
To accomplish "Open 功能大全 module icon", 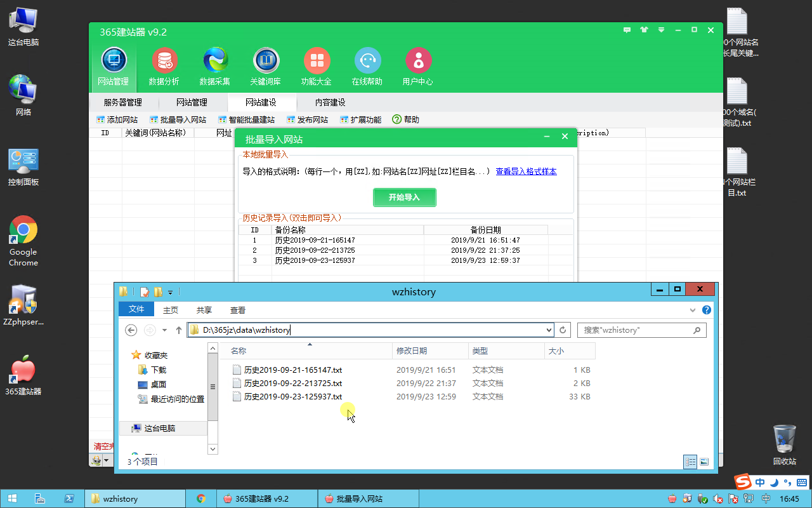I will pos(317,67).
